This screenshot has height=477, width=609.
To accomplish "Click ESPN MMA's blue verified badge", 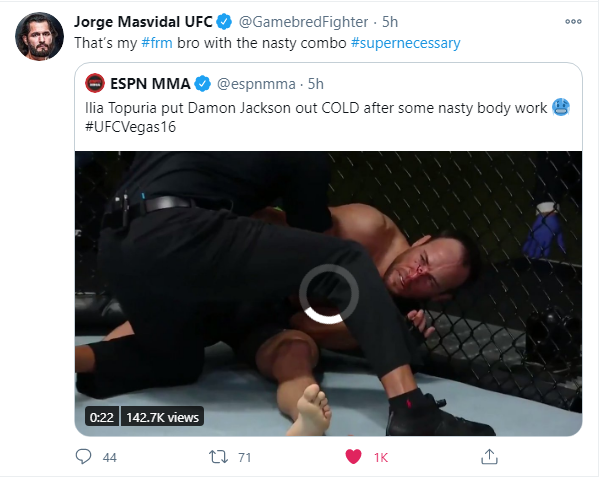I will (202, 84).
